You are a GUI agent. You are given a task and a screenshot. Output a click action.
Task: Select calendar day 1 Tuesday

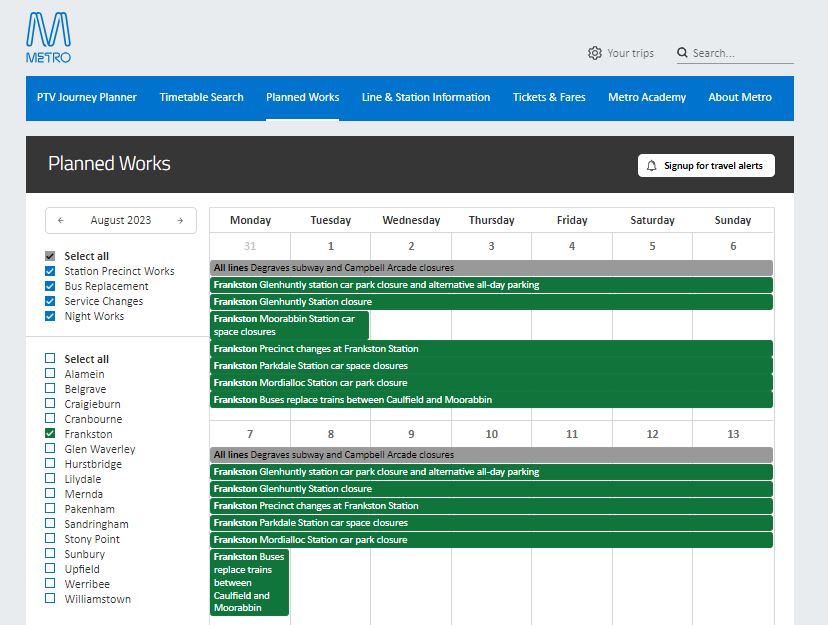[331, 246]
